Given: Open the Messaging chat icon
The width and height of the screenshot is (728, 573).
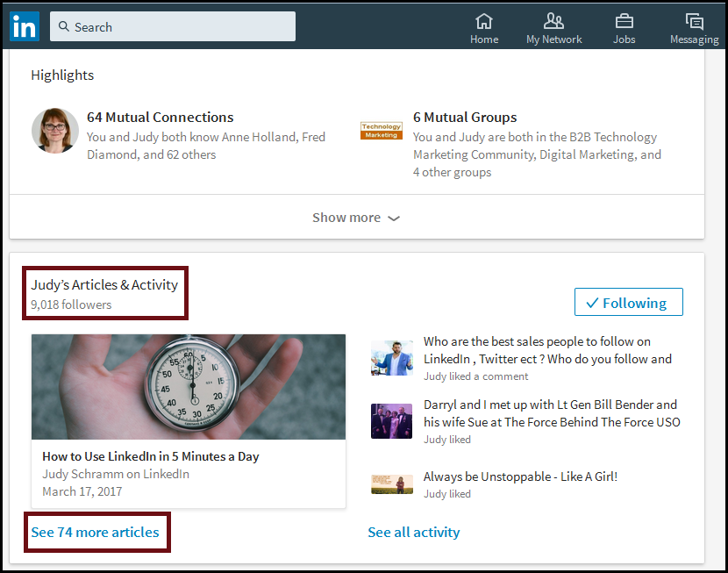Looking at the screenshot, I should pyautogui.click(x=694, y=21).
